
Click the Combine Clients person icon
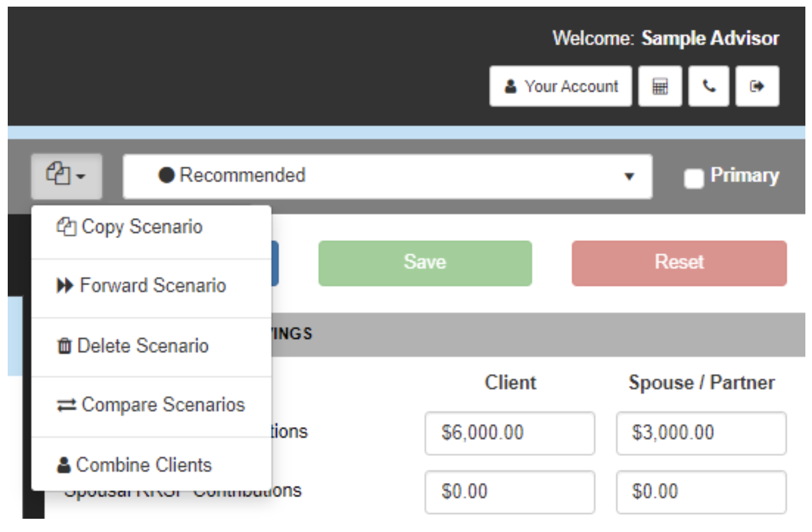point(64,465)
